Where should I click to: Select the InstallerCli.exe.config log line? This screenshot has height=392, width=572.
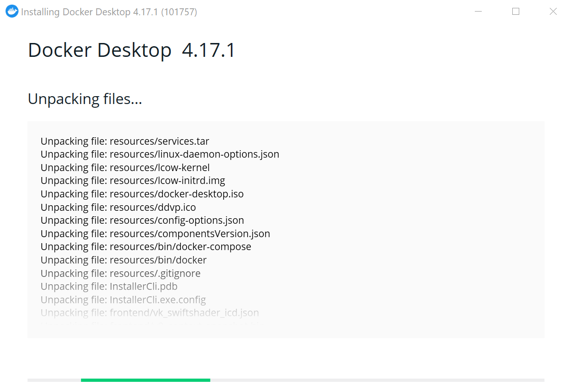click(x=123, y=300)
